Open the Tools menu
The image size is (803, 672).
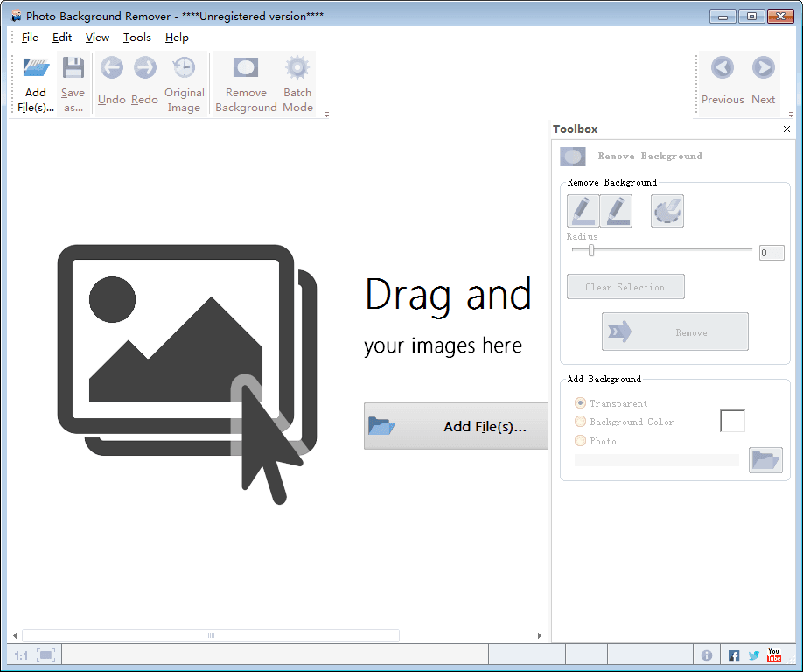pos(136,38)
